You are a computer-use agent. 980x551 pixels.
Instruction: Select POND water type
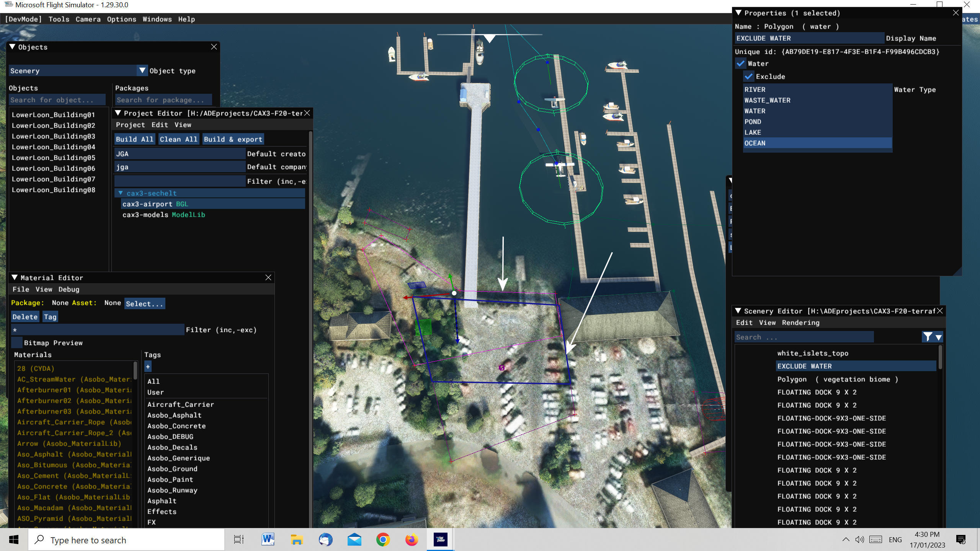pyautogui.click(x=817, y=121)
